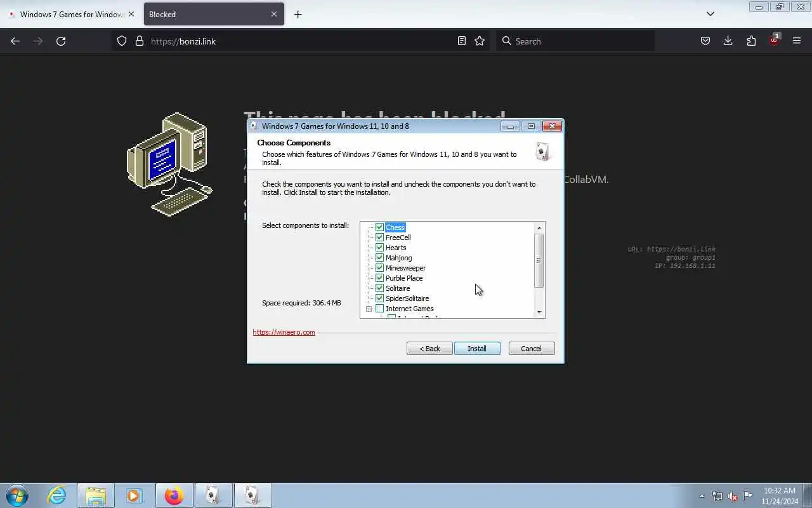The image size is (812, 508).
Task: Uncheck the Minesweeper component
Action: click(x=379, y=268)
